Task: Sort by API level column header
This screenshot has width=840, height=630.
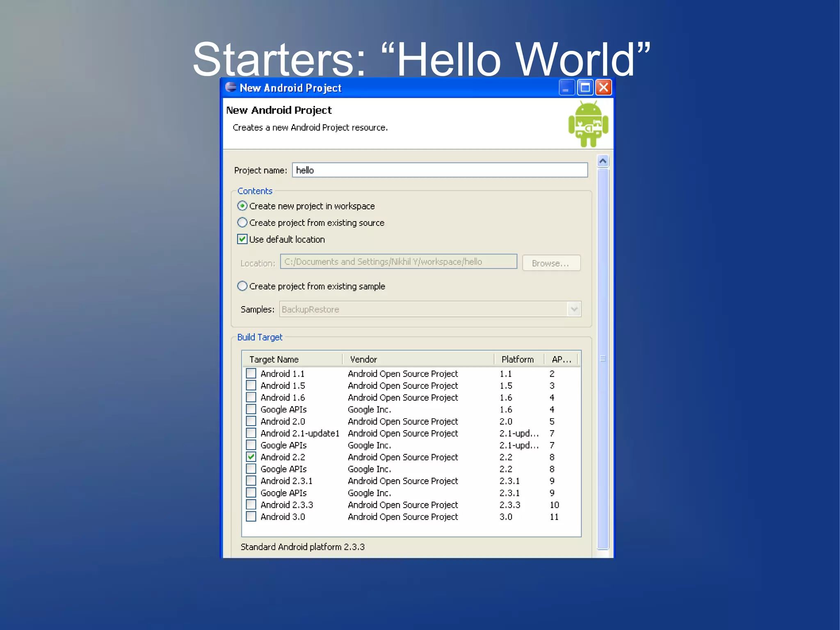Action: [x=562, y=360]
